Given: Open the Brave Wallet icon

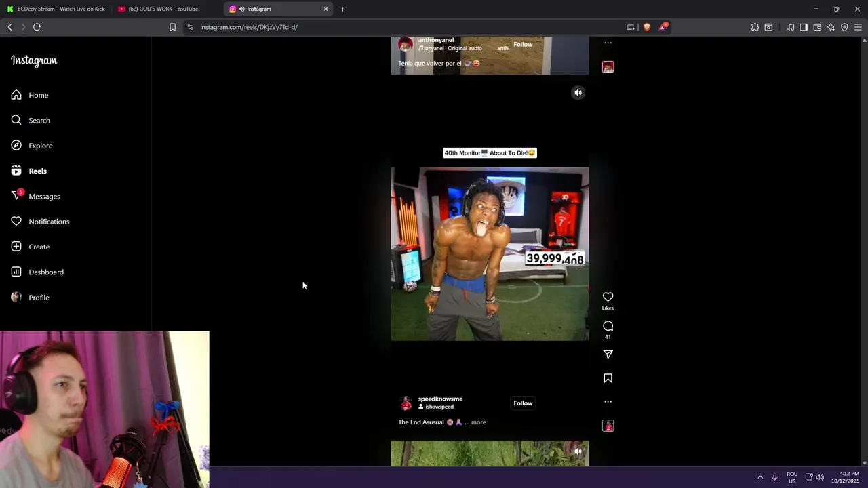Looking at the screenshot, I should click(x=817, y=27).
